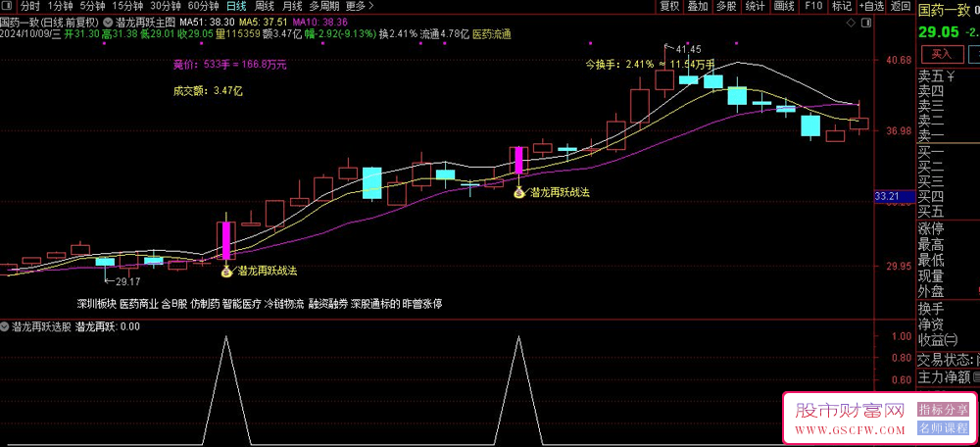This screenshot has width=980, height=447.
Task: Click the 41.45 high price label
Action: click(688, 49)
